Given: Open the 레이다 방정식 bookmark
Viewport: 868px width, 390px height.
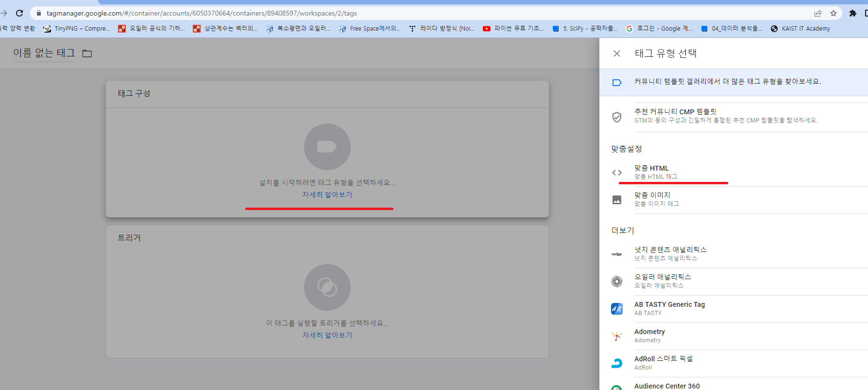Looking at the screenshot, I should click(443, 29).
